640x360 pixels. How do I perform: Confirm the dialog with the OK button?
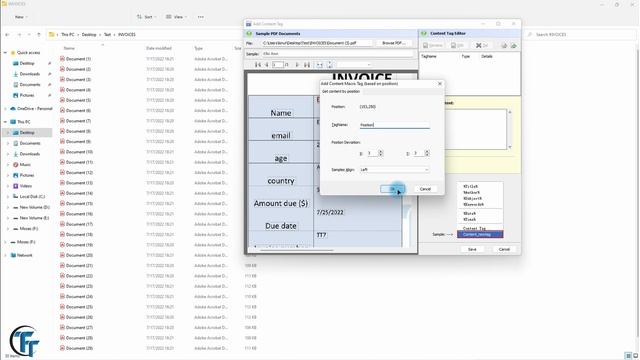click(392, 189)
